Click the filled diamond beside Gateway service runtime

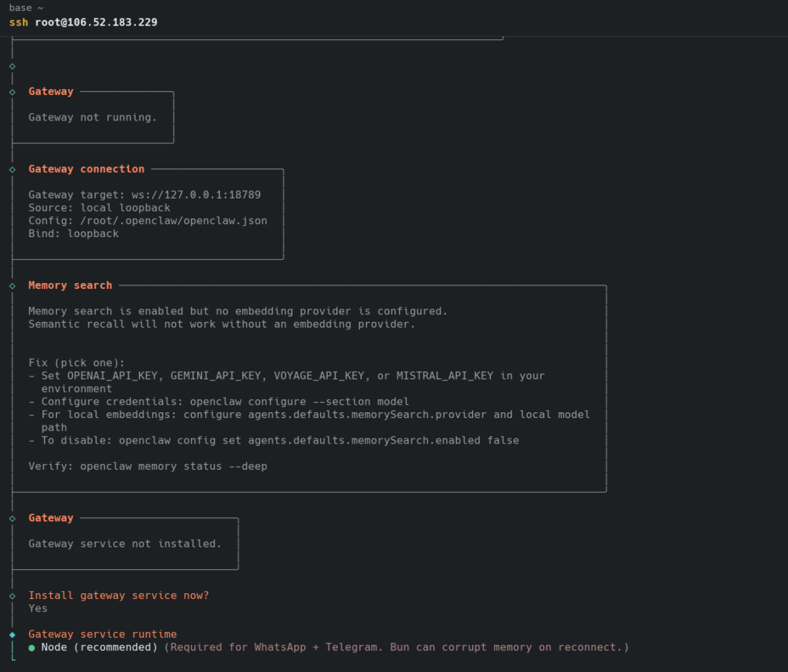click(x=12, y=635)
